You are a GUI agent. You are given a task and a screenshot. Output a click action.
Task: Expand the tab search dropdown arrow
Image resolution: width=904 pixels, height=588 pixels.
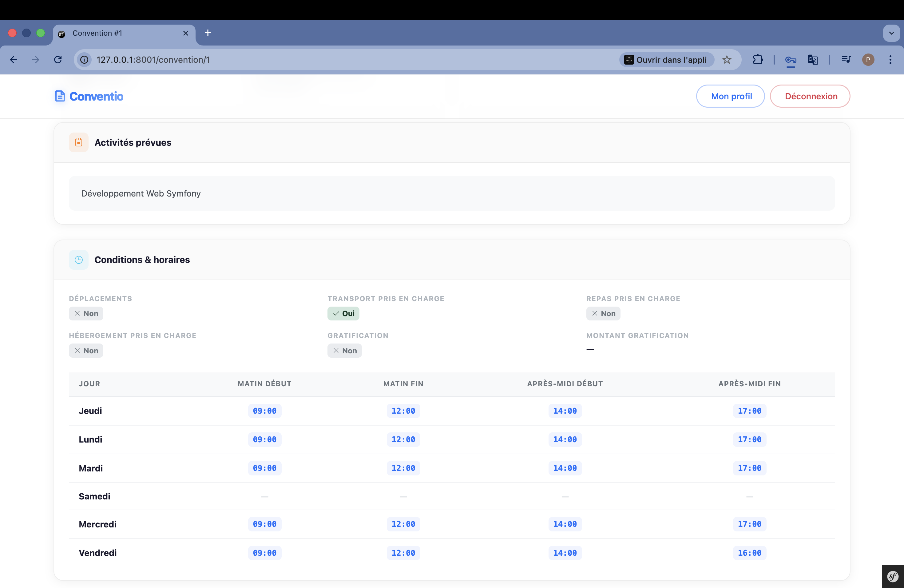[891, 33]
